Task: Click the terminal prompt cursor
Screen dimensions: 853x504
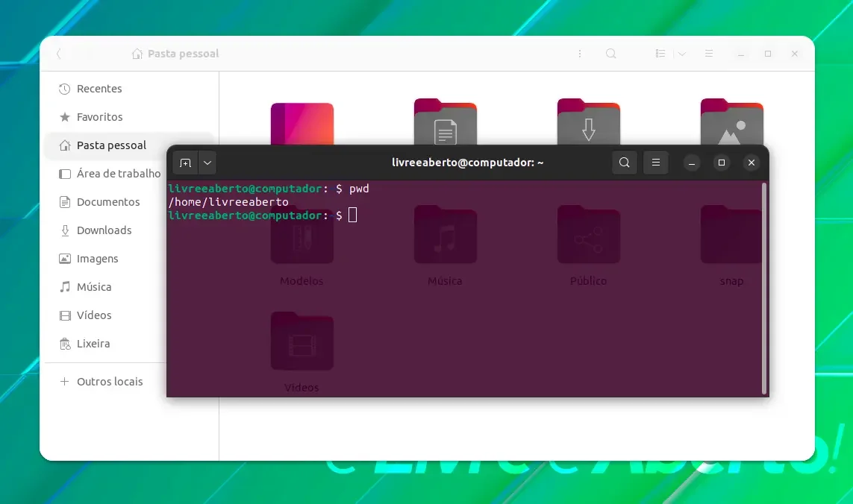Action: (x=352, y=215)
